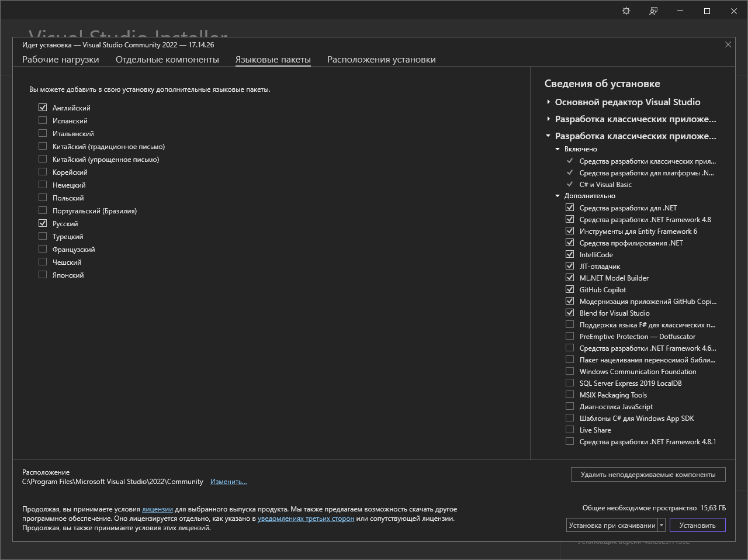Uncheck Blend for Visual Studio
The width and height of the screenshot is (748, 560).
570,313
